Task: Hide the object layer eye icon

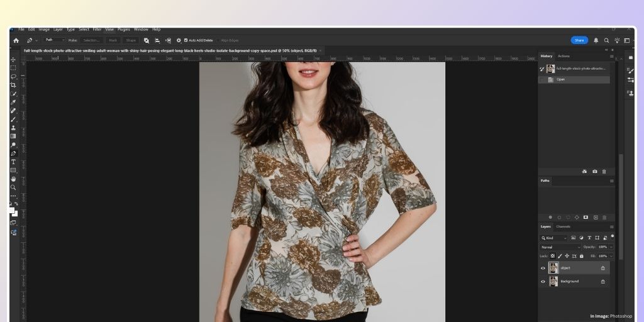Action: pyautogui.click(x=543, y=268)
